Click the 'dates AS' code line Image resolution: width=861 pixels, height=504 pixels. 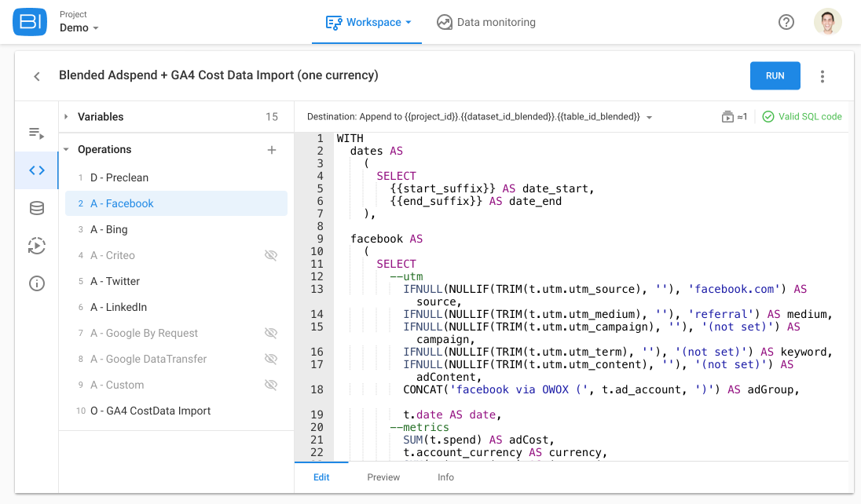click(377, 151)
